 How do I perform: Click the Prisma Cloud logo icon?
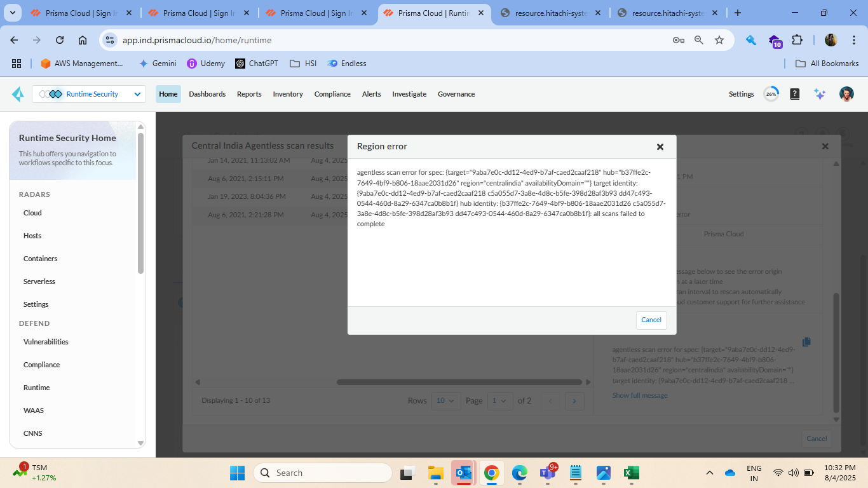[18, 94]
